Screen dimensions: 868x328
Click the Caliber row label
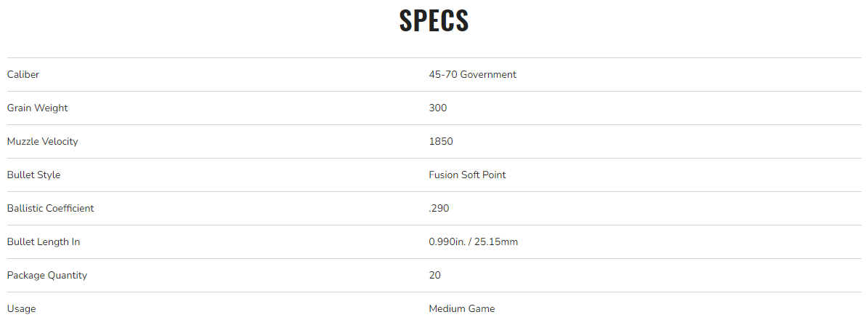pos(23,74)
